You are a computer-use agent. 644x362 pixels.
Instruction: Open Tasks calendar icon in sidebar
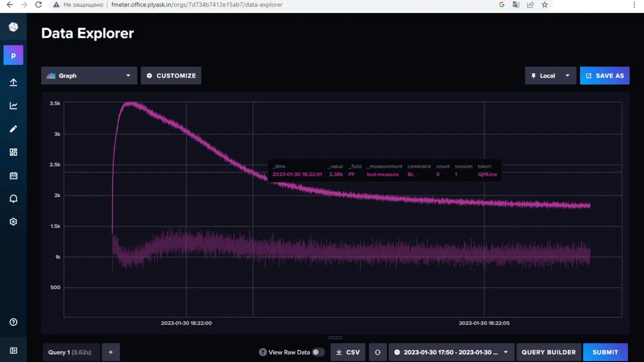pos(14,175)
